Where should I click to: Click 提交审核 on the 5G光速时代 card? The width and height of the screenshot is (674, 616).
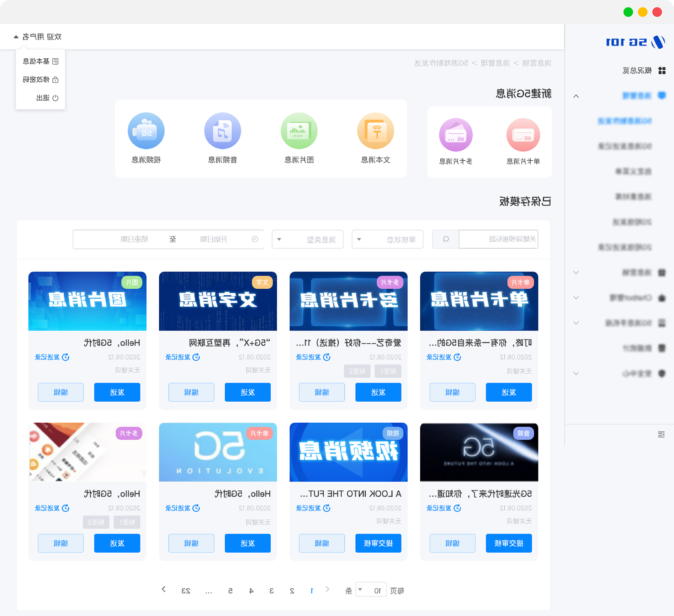tap(509, 543)
